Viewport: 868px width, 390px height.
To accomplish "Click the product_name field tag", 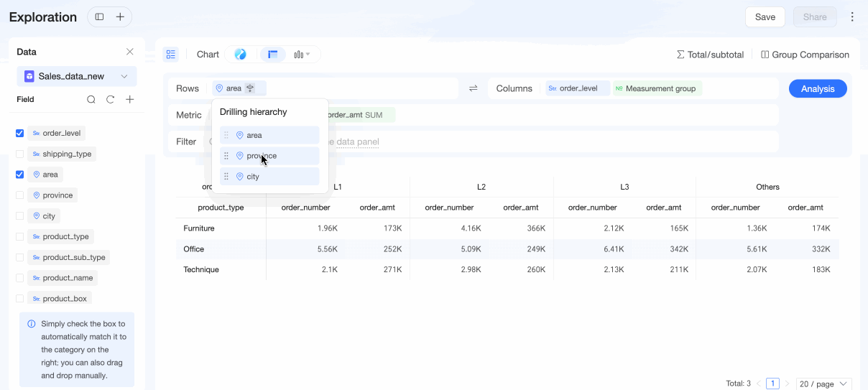I will 63,278.
